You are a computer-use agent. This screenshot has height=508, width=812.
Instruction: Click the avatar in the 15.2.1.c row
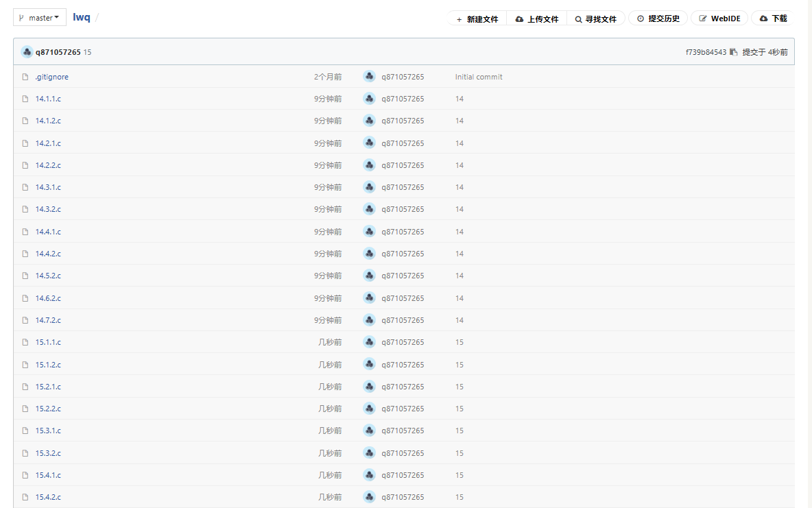369,386
